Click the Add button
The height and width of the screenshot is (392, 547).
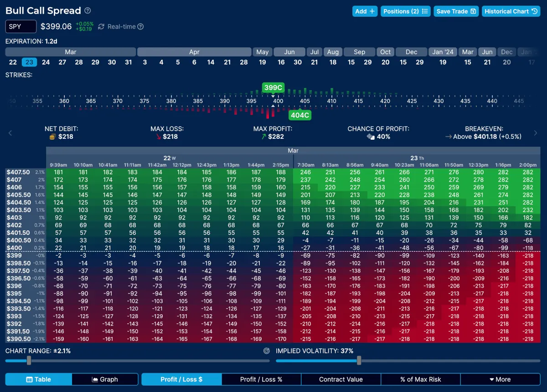pyautogui.click(x=365, y=11)
